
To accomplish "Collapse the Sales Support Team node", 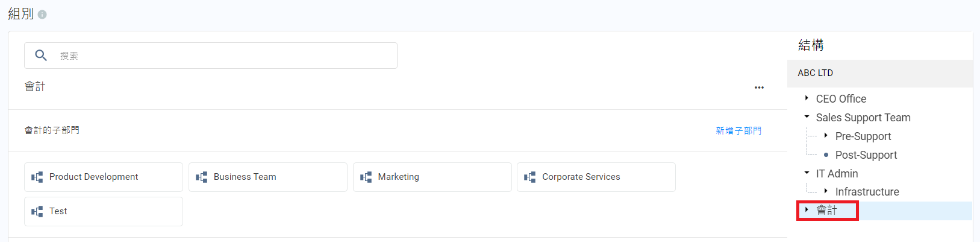I will click(807, 117).
